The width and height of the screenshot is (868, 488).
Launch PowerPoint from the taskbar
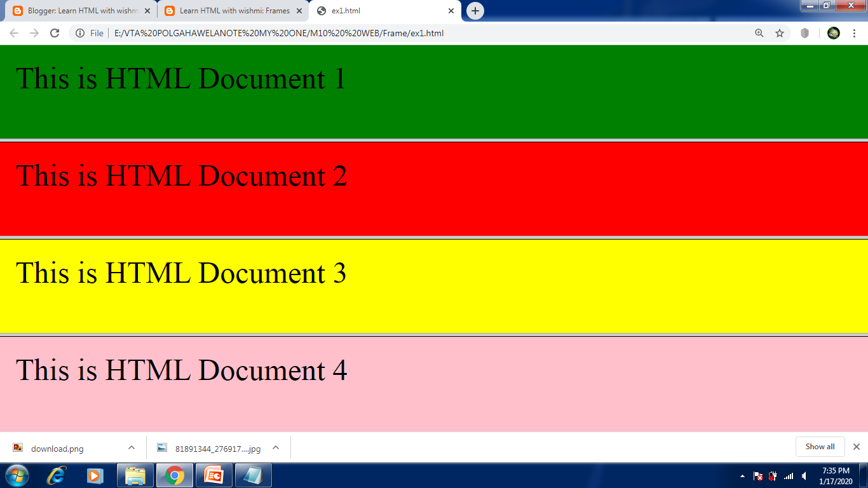tap(214, 475)
